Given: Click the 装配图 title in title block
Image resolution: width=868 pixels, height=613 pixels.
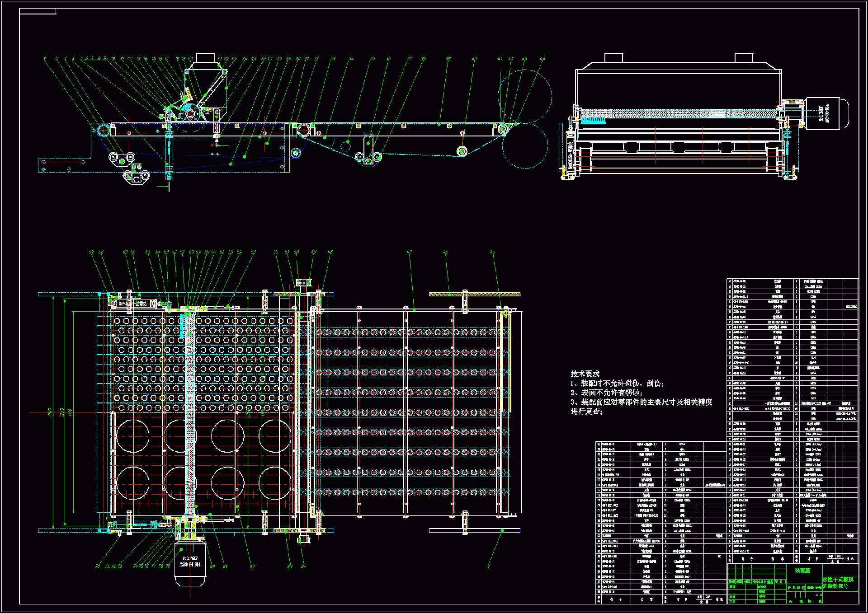Looking at the screenshot, I should pos(802,571).
